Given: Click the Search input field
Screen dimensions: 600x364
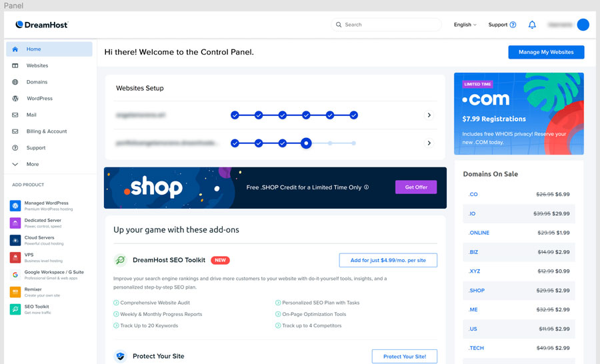Looking at the screenshot, I should pyautogui.click(x=387, y=25).
